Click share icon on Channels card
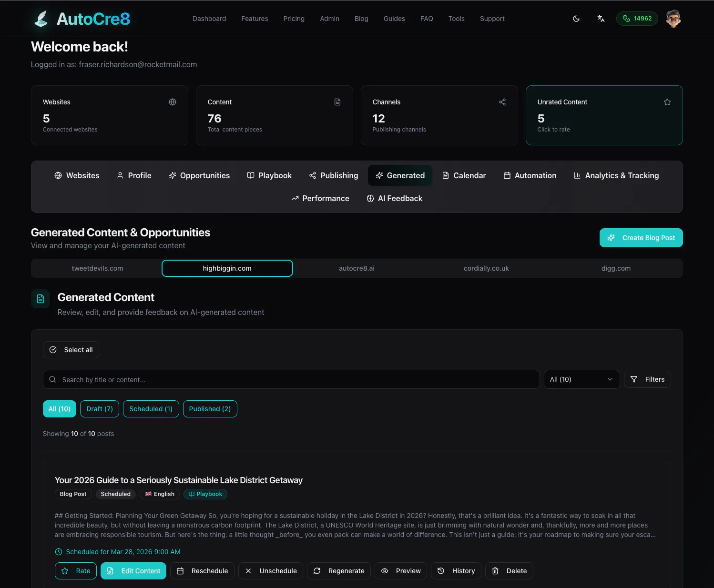The height and width of the screenshot is (588, 714). point(502,102)
